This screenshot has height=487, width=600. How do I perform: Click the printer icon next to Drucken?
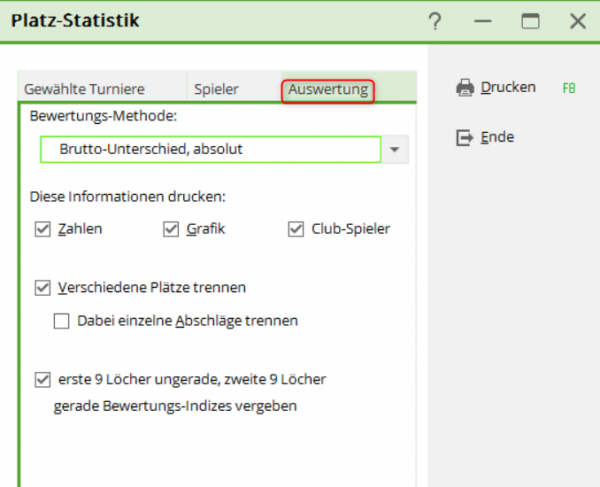click(x=465, y=88)
